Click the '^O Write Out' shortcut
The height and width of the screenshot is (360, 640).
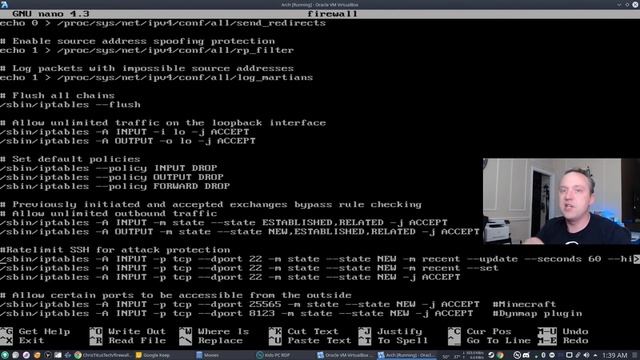[x=128, y=331]
